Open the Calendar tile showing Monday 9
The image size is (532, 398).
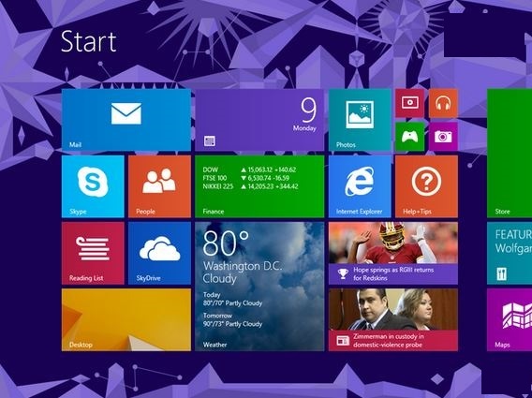coord(259,120)
